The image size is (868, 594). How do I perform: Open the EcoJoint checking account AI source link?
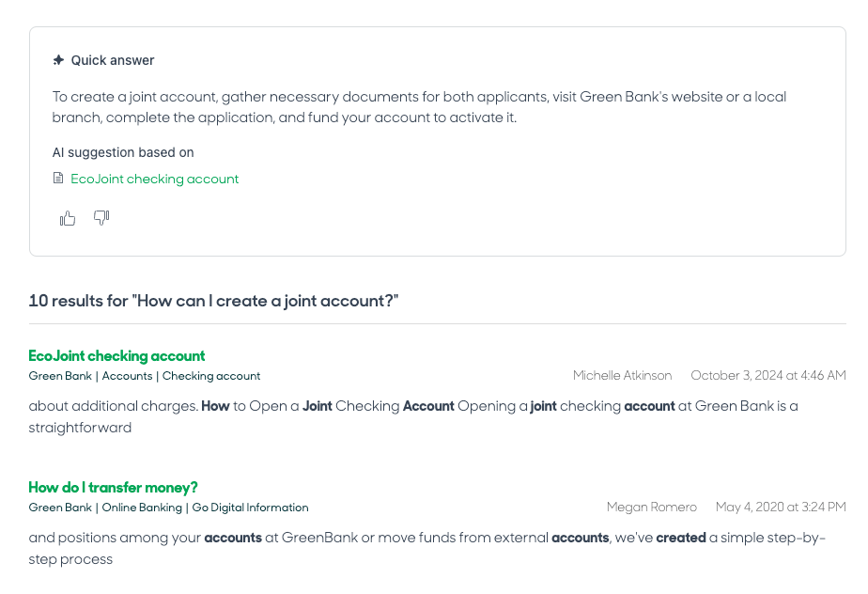(154, 178)
